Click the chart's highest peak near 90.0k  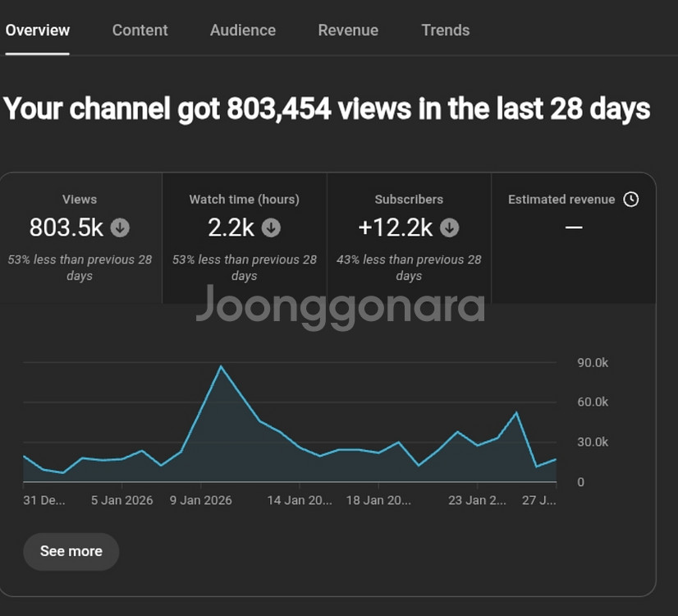point(220,366)
